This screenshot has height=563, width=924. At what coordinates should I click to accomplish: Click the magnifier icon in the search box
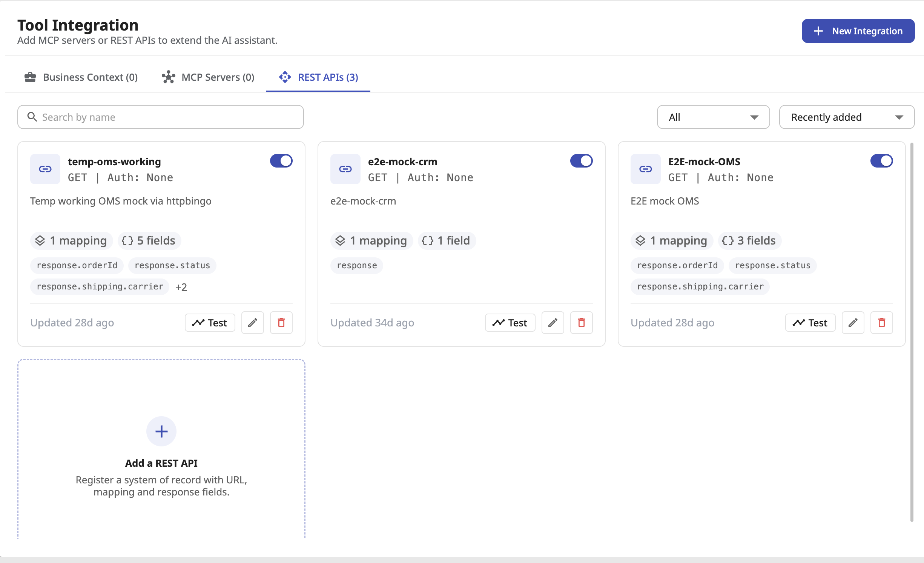(32, 117)
